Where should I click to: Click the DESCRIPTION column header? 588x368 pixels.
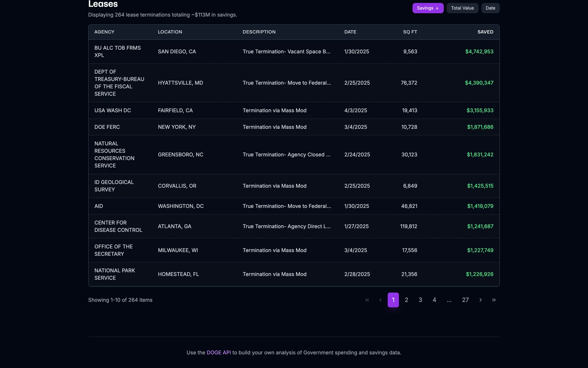tap(259, 32)
